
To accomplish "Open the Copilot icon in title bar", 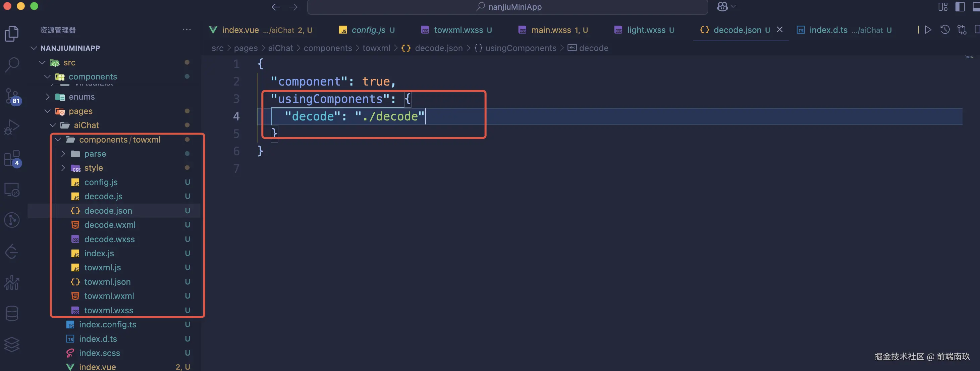I will [722, 7].
